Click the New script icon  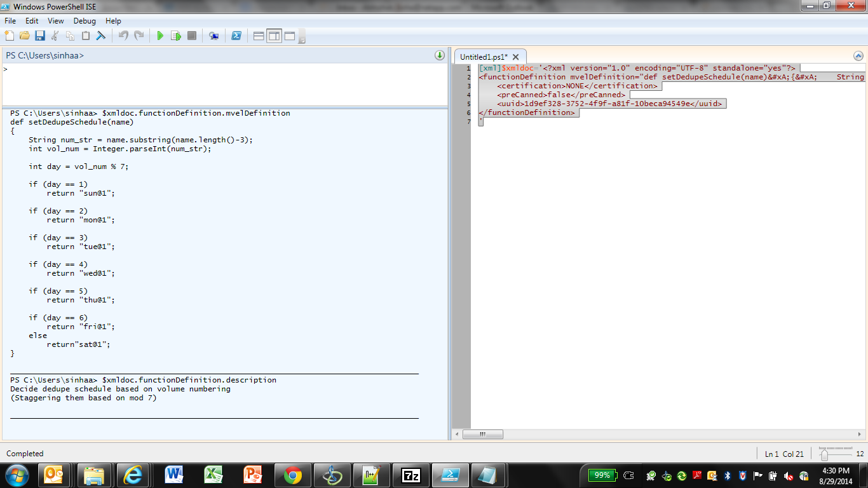point(10,36)
